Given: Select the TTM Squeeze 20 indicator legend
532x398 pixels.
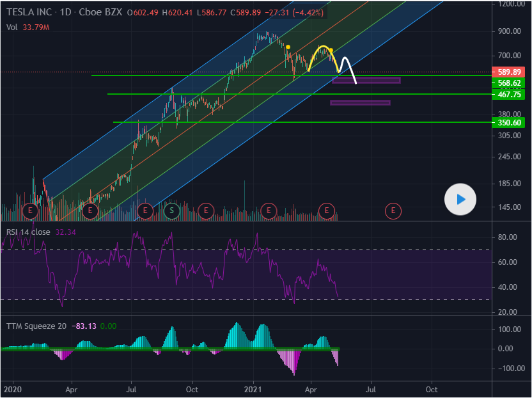Looking at the screenshot, I should coord(36,326).
